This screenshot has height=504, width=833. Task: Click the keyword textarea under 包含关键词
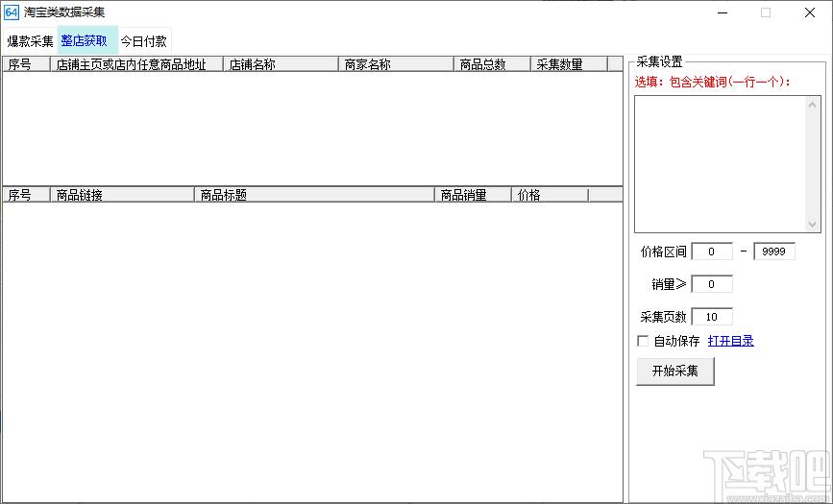point(721,163)
